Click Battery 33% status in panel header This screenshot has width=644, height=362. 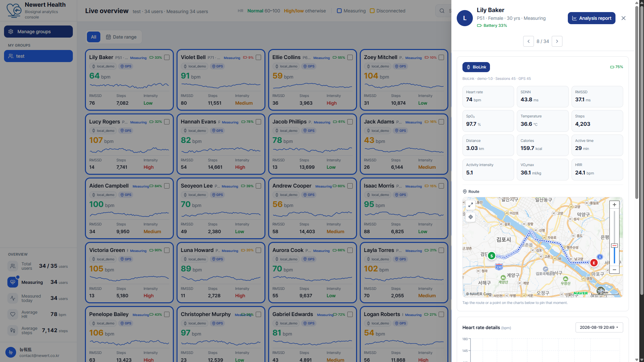(x=492, y=25)
